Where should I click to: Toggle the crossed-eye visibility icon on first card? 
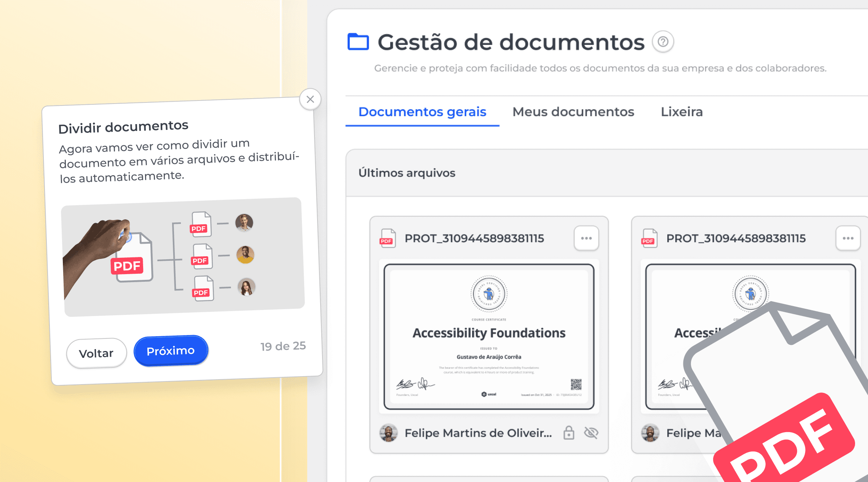591,433
